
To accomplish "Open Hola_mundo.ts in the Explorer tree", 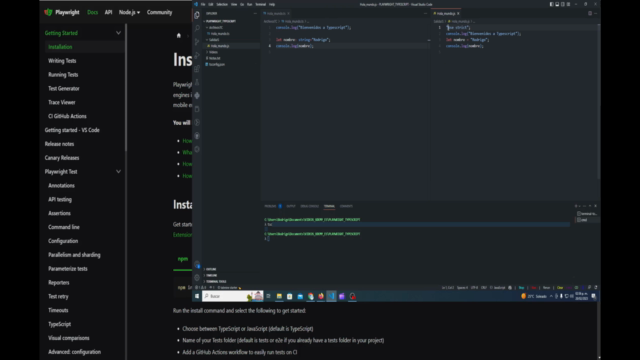I will [x=220, y=34].
